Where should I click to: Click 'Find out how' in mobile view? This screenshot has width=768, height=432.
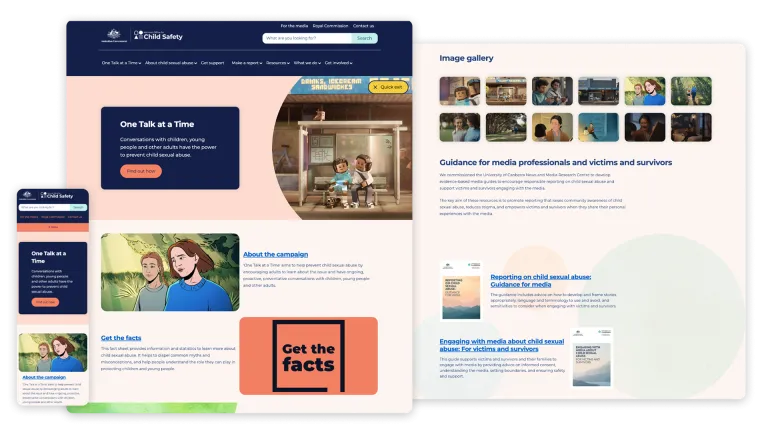(46, 302)
